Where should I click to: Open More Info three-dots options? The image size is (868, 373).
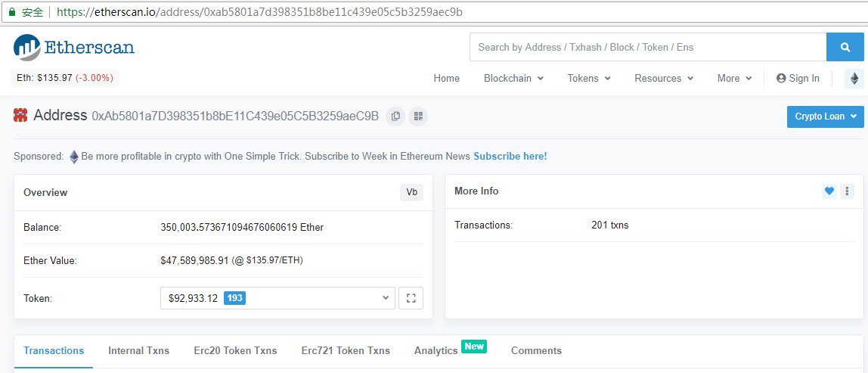(847, 191)
